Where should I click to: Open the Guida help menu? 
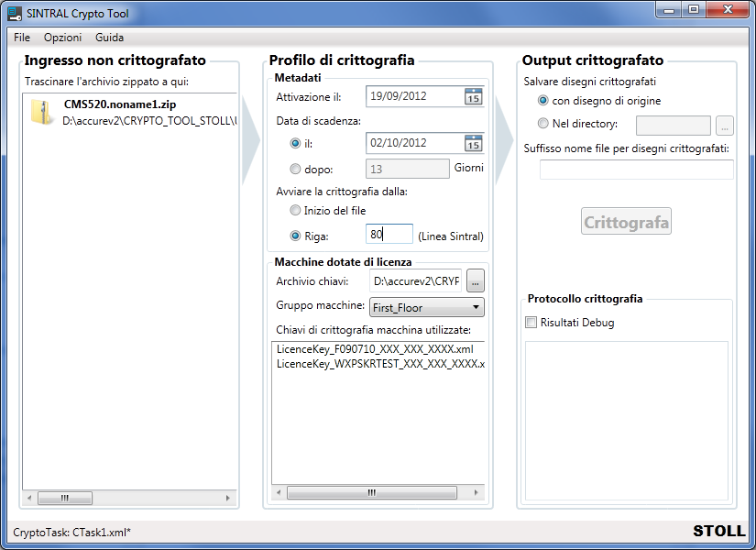click(109, 38)
